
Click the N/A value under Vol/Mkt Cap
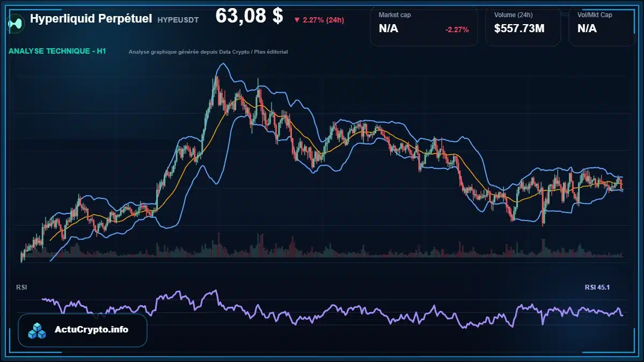(x=587, y=28)
